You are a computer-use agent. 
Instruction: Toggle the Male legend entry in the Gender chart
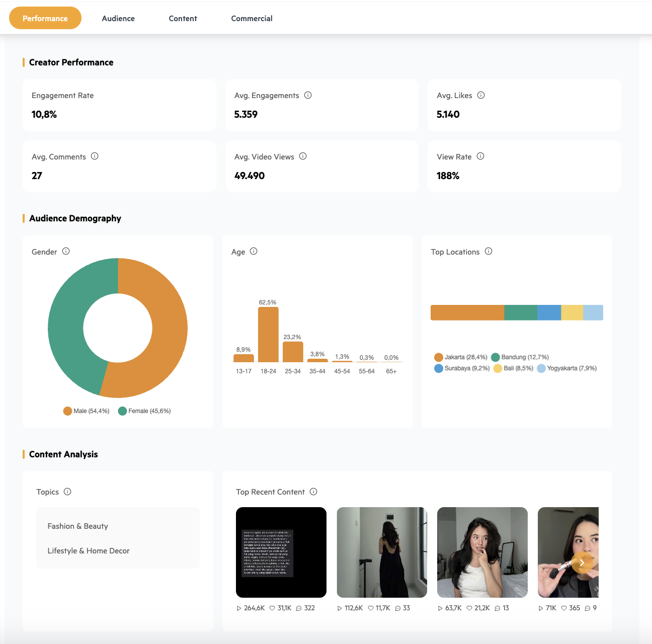click(87, 411)
